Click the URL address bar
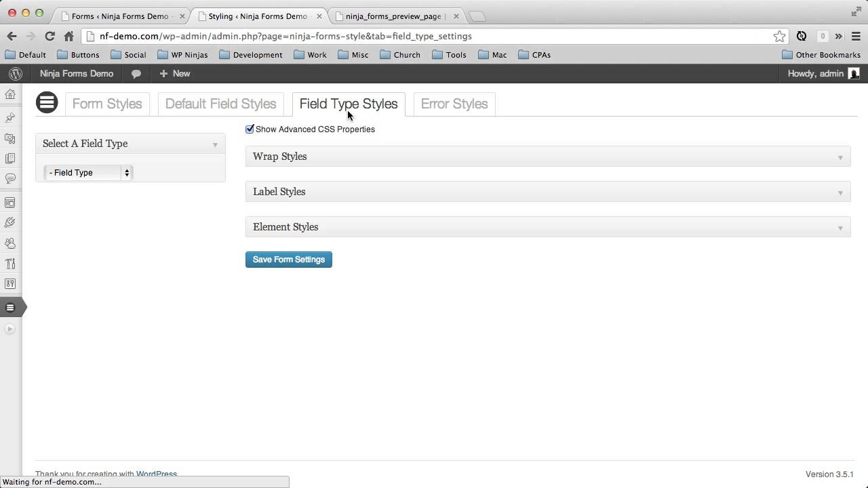The width and height of the screenshot is (868, 488). click(x=434, y=37)
